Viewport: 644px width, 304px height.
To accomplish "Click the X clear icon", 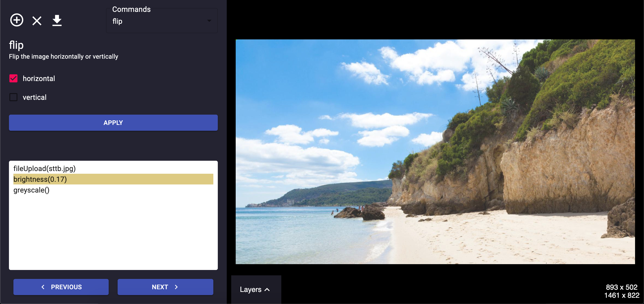I will (37, 21).
